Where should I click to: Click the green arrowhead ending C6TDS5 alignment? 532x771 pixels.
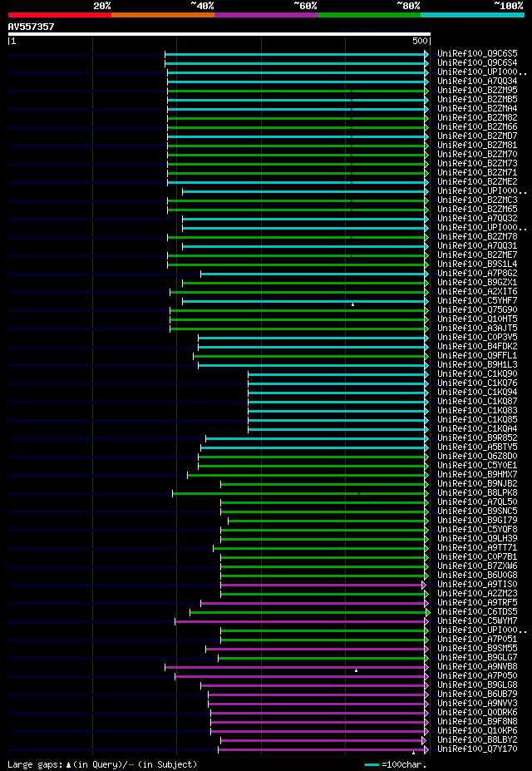coord(428,612)
